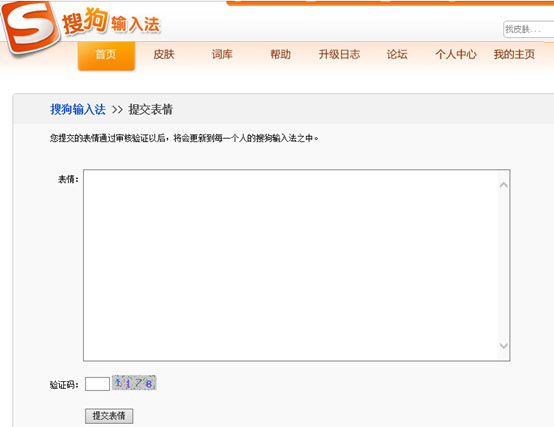The width and height of the screenshot is (554, 427).
Task: Click the 找皮肤 search field
Action: (x=529, y=29)
